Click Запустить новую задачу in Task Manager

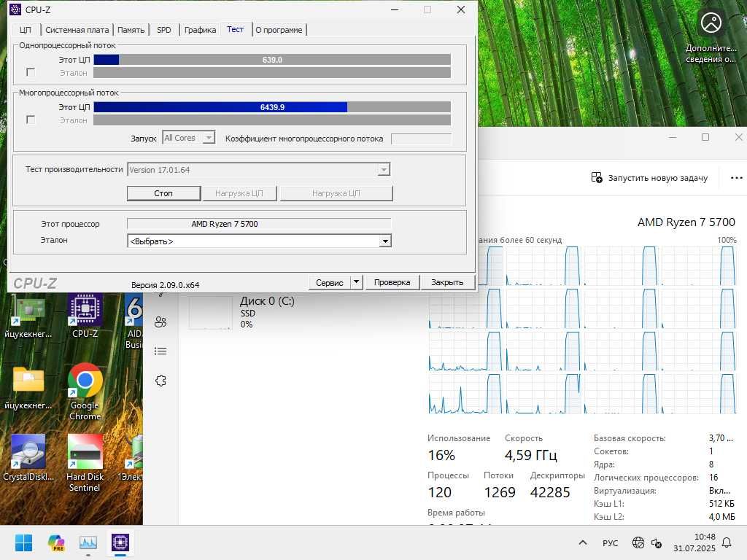[649, 178]
